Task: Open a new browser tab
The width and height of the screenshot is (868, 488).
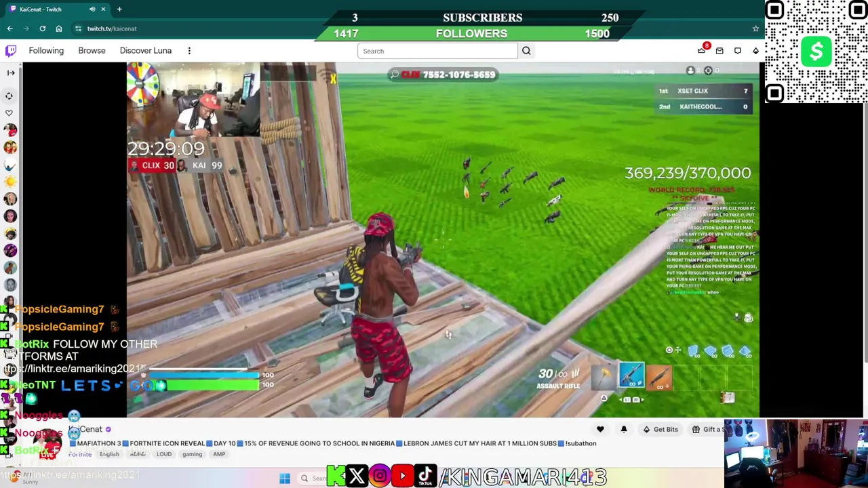Action: point(119,9)
